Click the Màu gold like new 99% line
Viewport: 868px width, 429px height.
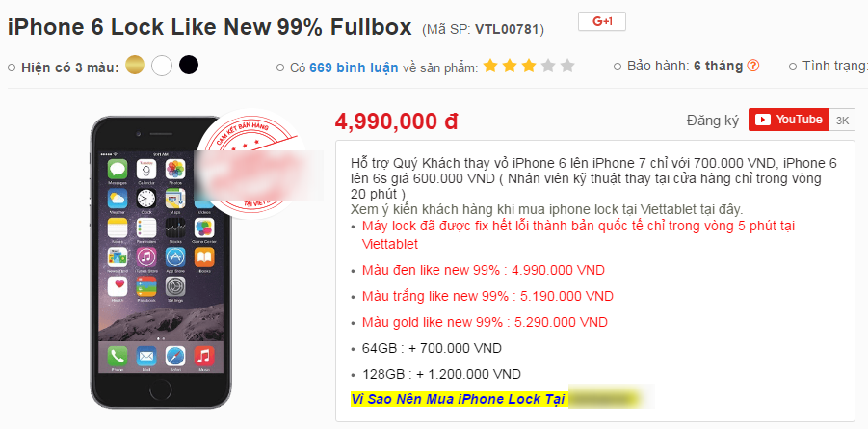(x=485, y=322)
